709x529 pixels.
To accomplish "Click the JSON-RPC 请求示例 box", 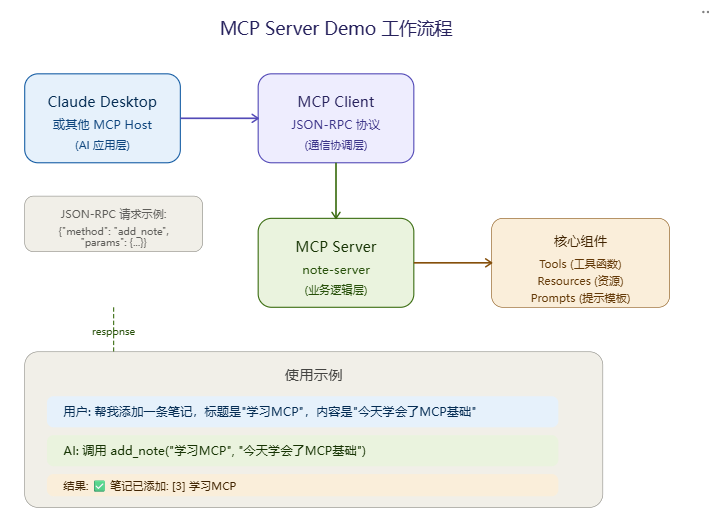I will (x=113, y=224).
